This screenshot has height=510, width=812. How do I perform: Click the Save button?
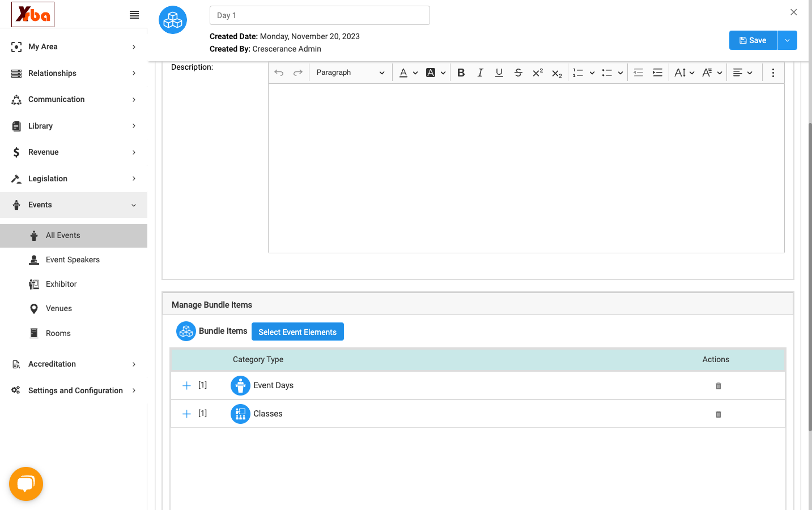(753, 40)
